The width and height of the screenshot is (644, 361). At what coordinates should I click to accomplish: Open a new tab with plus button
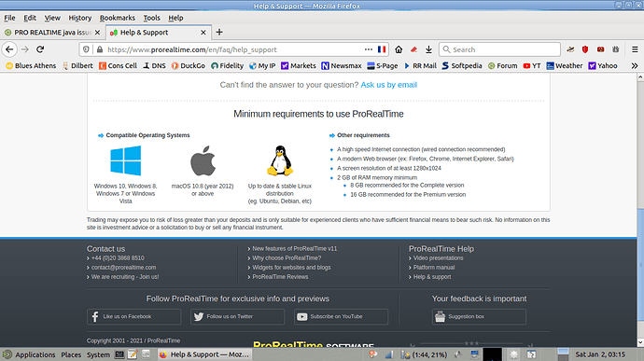click(219, 32)
